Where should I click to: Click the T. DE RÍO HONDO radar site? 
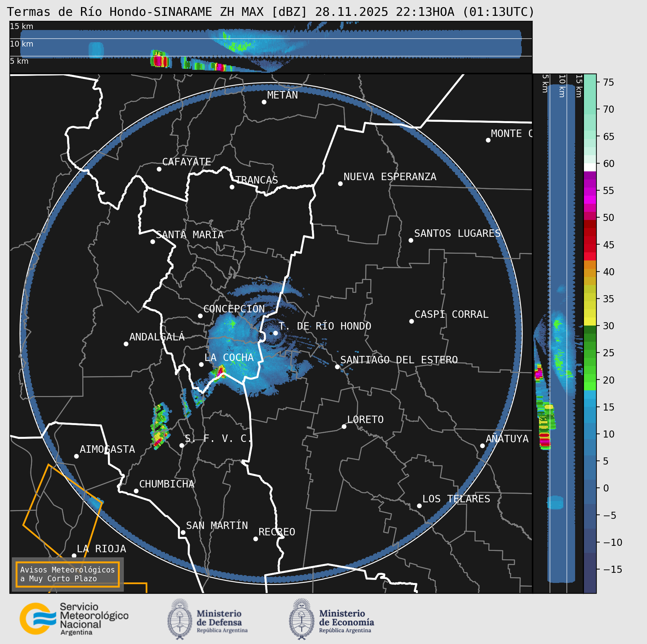pyautogui.click(x=275, y=333)
